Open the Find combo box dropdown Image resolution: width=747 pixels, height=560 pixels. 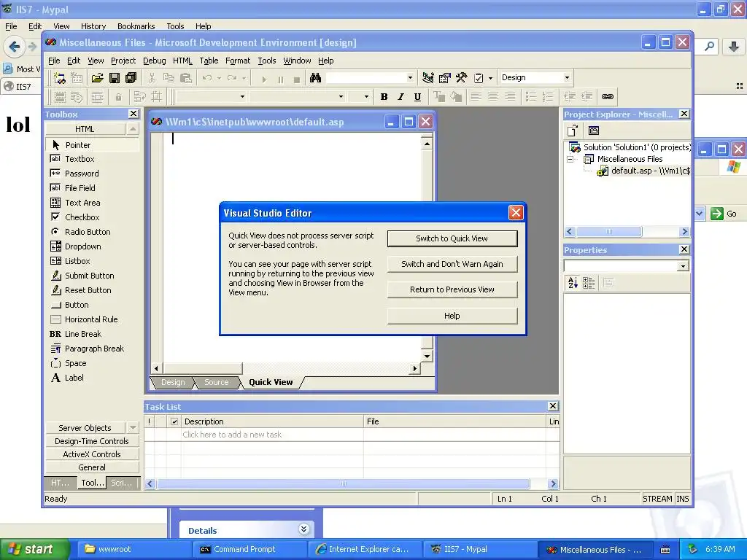pos(410,77)
